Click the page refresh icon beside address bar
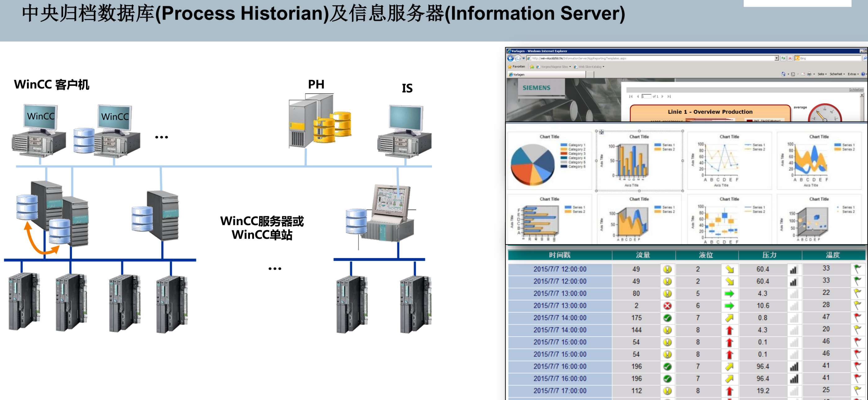The height and width of the screenshot is (400, 868). pos(783,58)
